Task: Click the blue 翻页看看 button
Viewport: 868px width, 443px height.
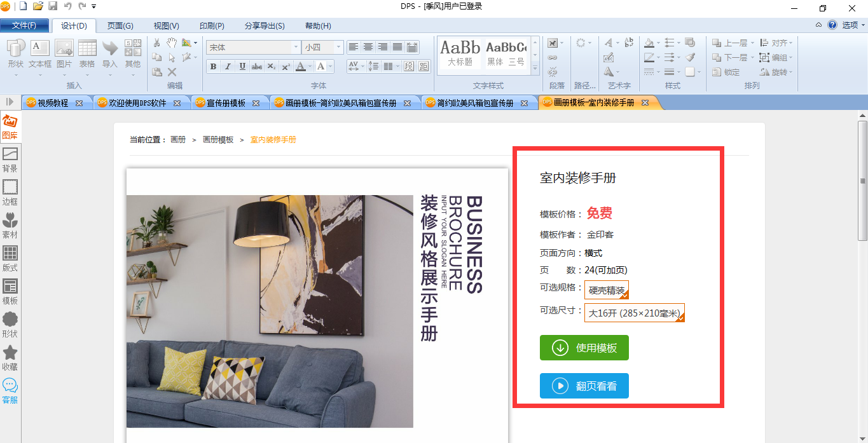Action: click(584, 386)
